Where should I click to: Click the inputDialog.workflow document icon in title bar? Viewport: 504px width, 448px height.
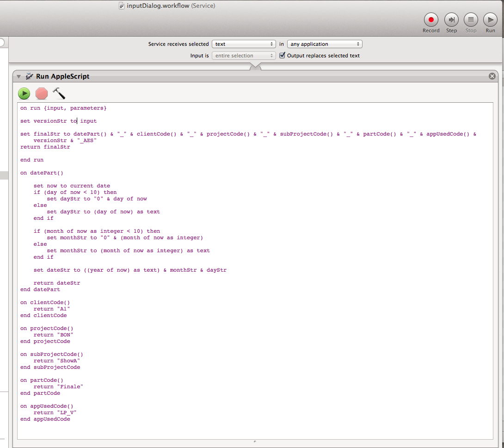pyautogui.click(x=122, y=6)
